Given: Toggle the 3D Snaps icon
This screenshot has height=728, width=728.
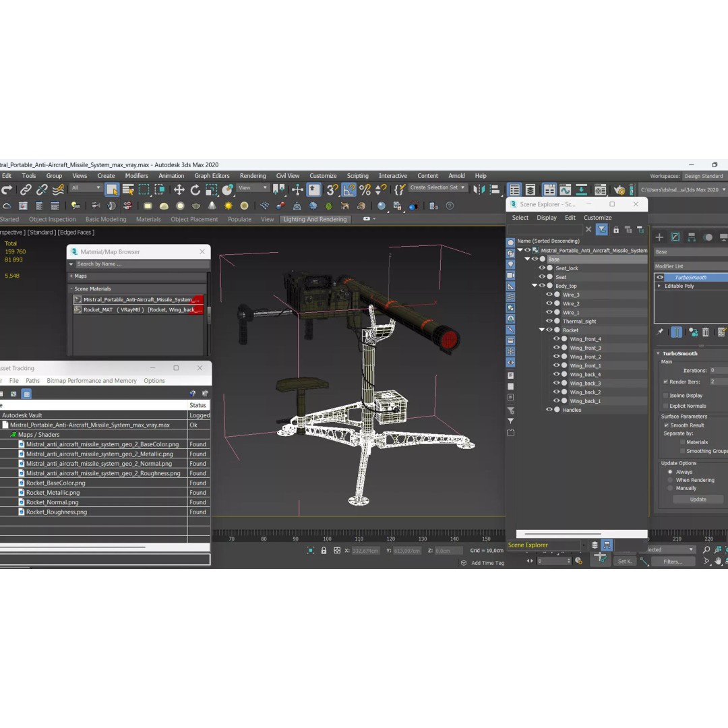Looking at the screenshot, I should tap(332, 189).
